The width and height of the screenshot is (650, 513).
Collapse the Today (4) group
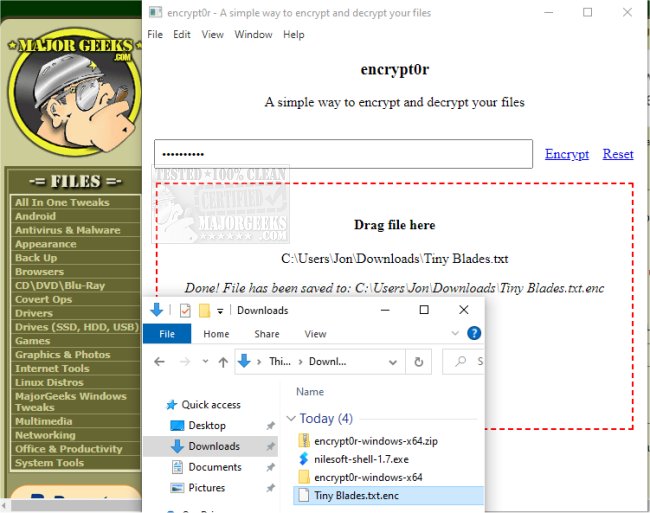291,419
